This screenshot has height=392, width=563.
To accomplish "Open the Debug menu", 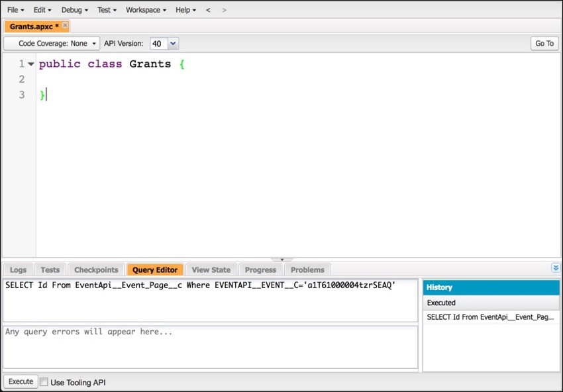I will (75, 10).
